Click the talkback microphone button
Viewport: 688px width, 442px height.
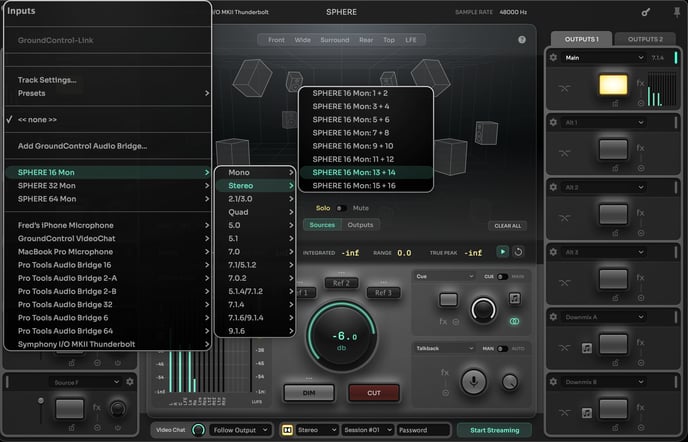473,380
